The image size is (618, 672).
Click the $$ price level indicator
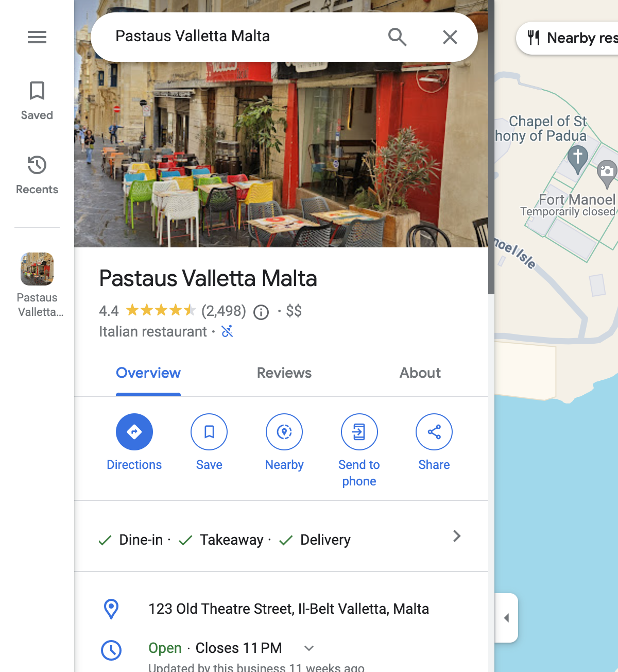(x=294, y=311)
